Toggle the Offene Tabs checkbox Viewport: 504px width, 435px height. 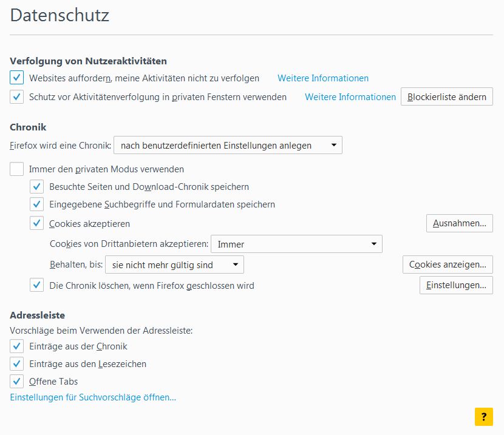17,382
